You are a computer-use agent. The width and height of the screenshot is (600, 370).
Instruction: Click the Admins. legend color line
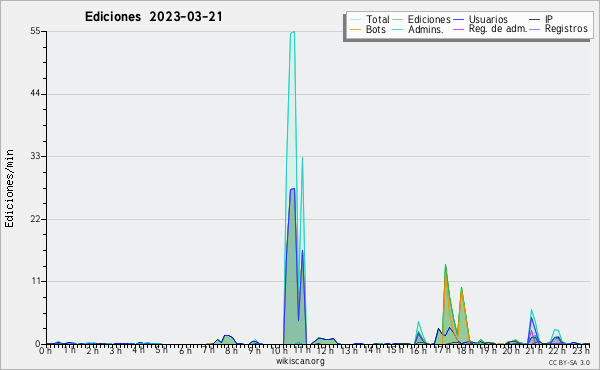398,29
